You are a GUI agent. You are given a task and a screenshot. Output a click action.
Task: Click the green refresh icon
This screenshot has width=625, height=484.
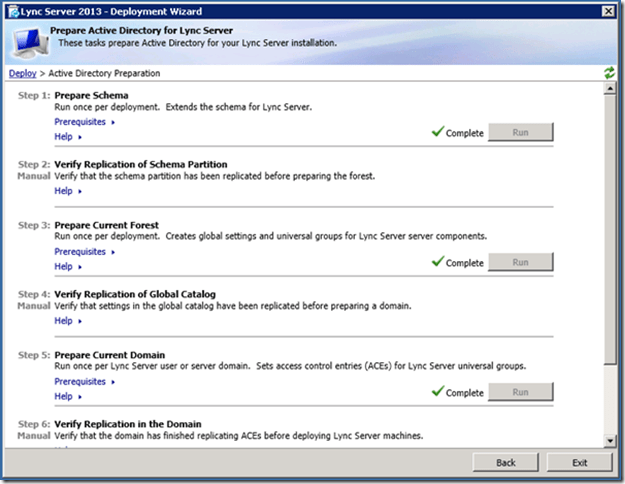(609, 73)
